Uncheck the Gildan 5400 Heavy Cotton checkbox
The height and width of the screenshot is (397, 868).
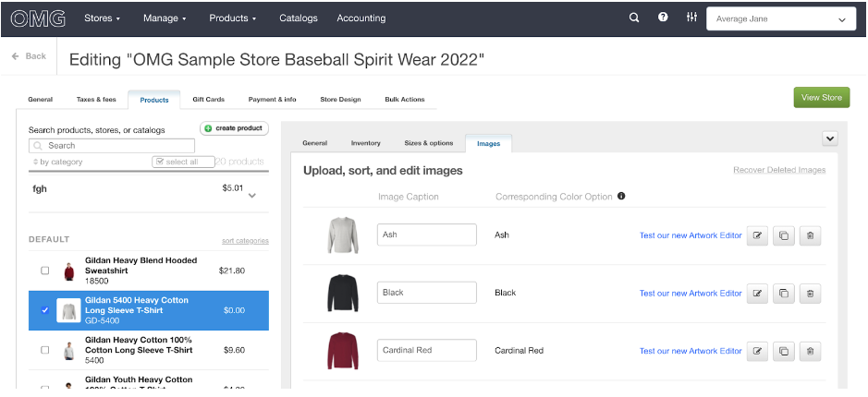pyautogui.click(x=45, y=310)
